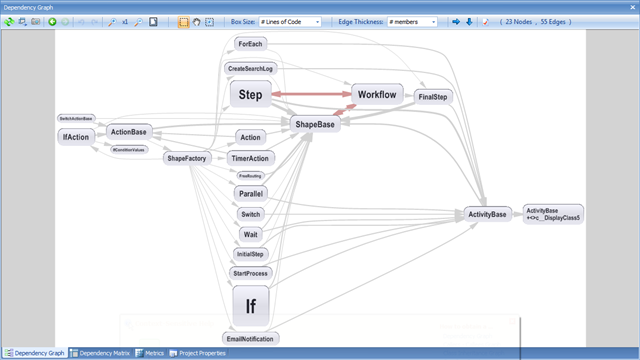Click the redo arrow in toolbar

[x=94, y=22]
